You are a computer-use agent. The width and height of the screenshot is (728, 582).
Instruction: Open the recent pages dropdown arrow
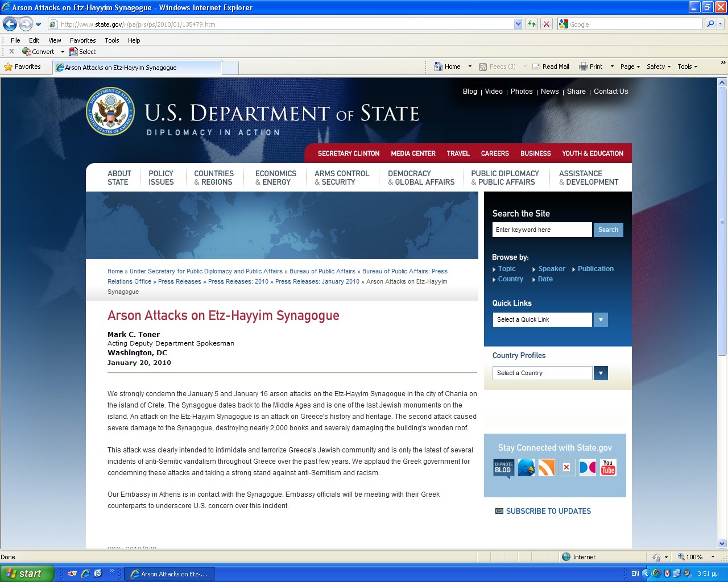pos(38,24)
